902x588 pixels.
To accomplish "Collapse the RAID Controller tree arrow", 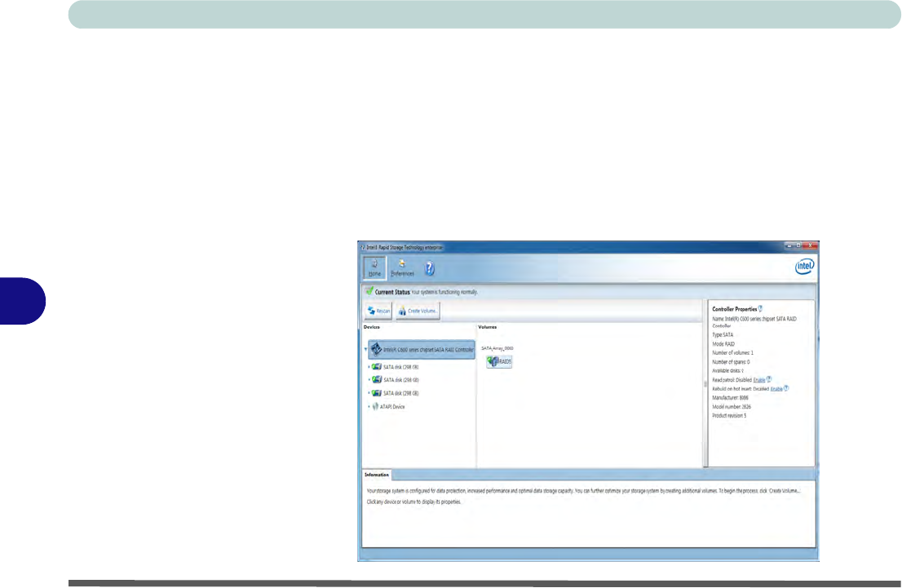I will pos(366,350).
